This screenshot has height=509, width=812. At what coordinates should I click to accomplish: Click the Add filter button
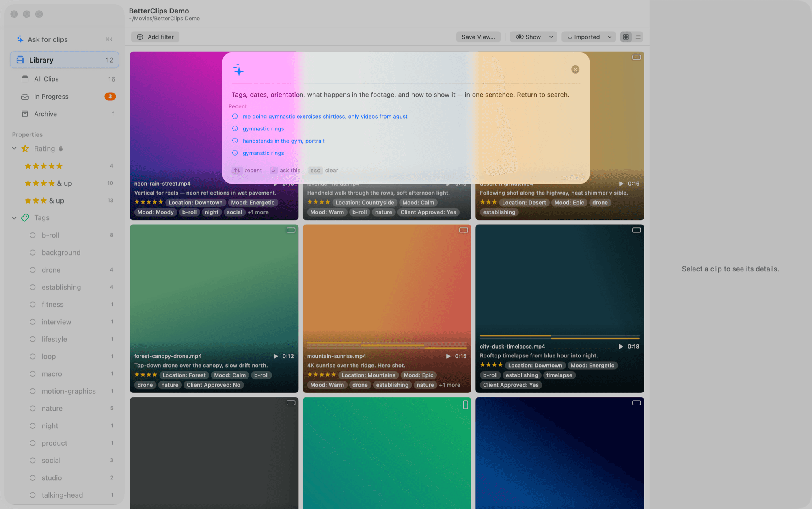155,37
